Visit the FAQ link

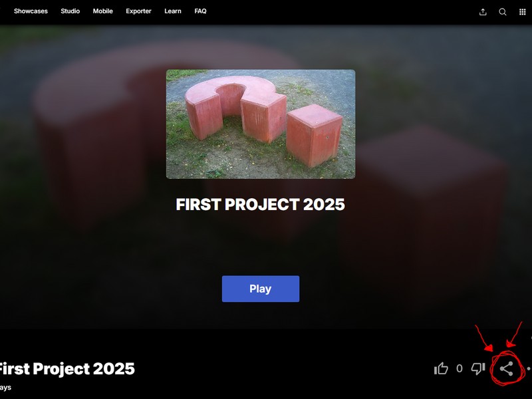point(201,11)
